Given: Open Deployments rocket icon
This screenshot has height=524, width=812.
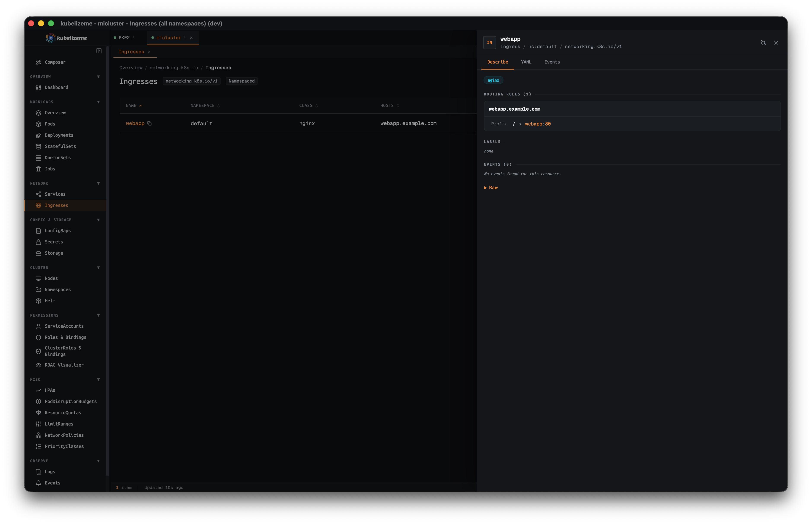Looking at the screenshot, I should [x=38, y=135].
